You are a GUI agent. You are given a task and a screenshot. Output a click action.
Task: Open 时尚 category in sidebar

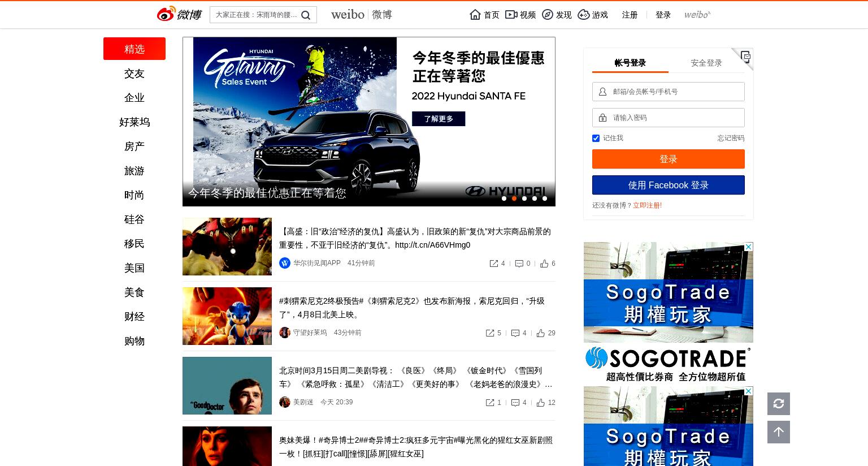click(x=134, y=195)
